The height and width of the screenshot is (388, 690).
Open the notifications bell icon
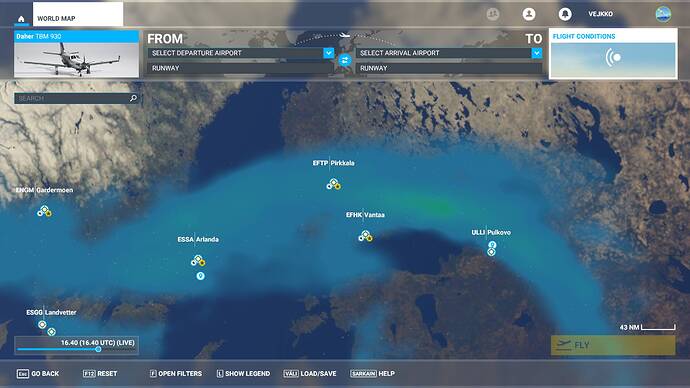coord(565,14)
